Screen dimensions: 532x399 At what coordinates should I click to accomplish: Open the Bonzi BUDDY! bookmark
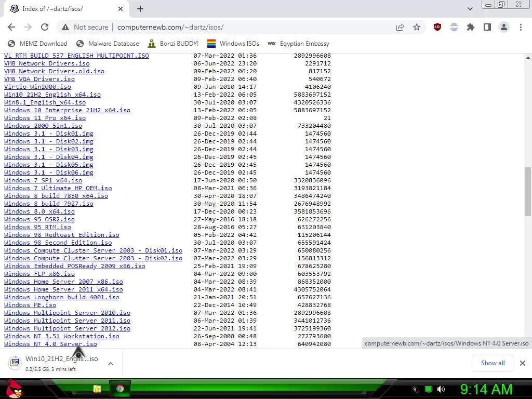pyautogui.click(x=173, y=44)
